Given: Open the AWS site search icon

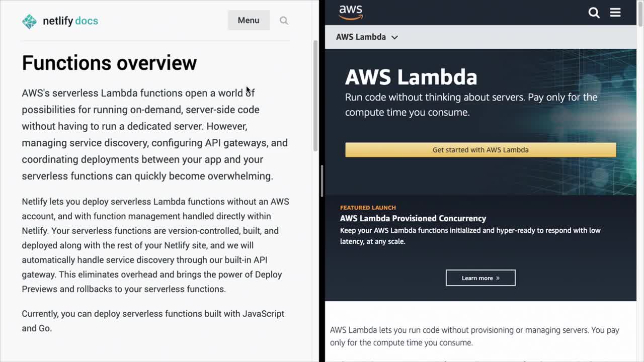Looking at the screenshot, I should click(594, 13).
